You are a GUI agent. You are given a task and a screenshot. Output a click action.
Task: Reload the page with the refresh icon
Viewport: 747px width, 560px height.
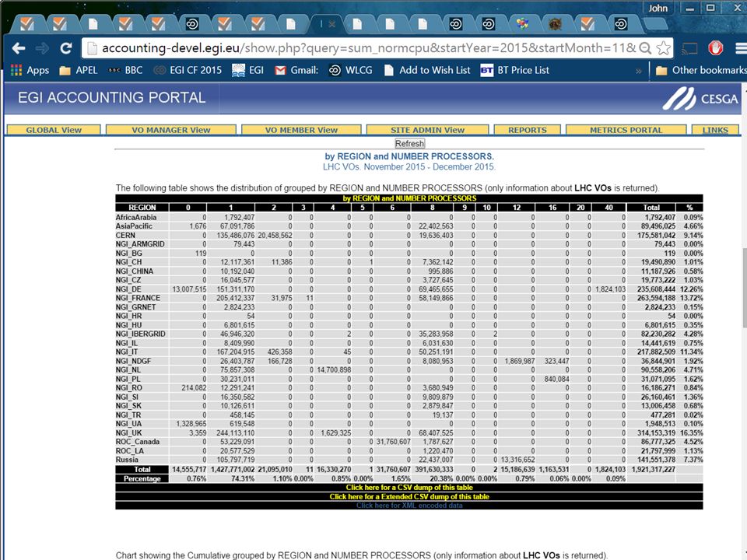[x=65, y=48]
